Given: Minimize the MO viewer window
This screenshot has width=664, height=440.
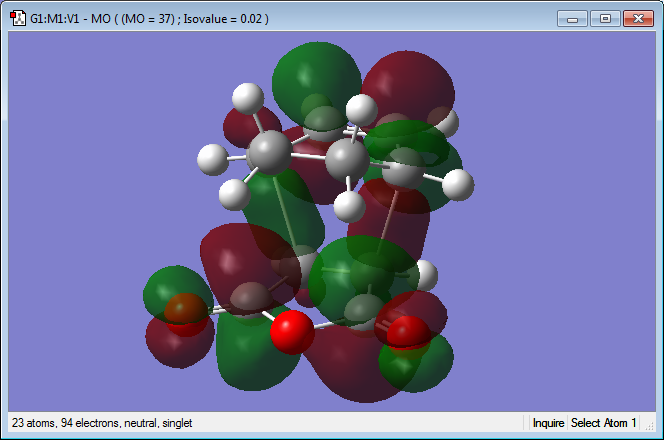Looking at the screenshot, I should click(x=572, y=19).
